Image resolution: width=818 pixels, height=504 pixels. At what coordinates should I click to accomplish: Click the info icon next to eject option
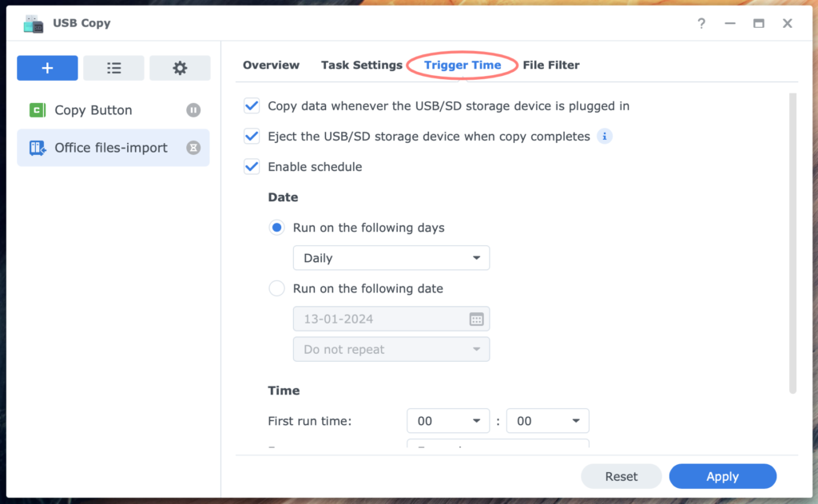click(605, 137)
